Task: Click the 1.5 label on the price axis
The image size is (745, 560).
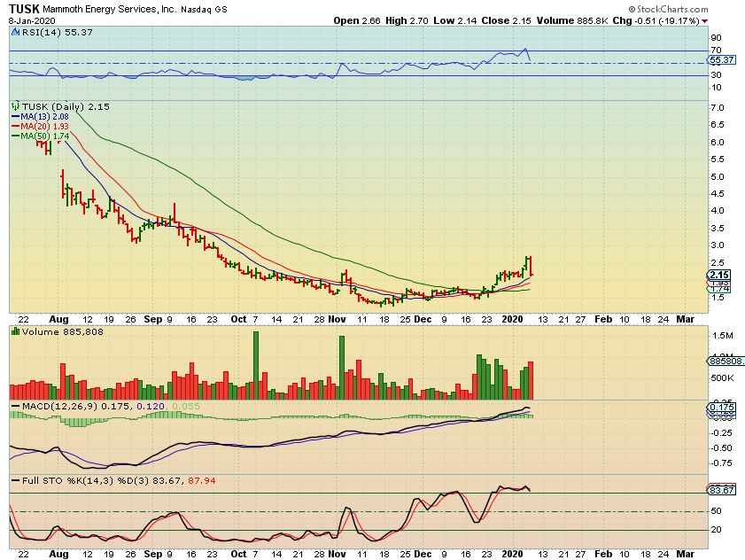Action: click(718, 297)
